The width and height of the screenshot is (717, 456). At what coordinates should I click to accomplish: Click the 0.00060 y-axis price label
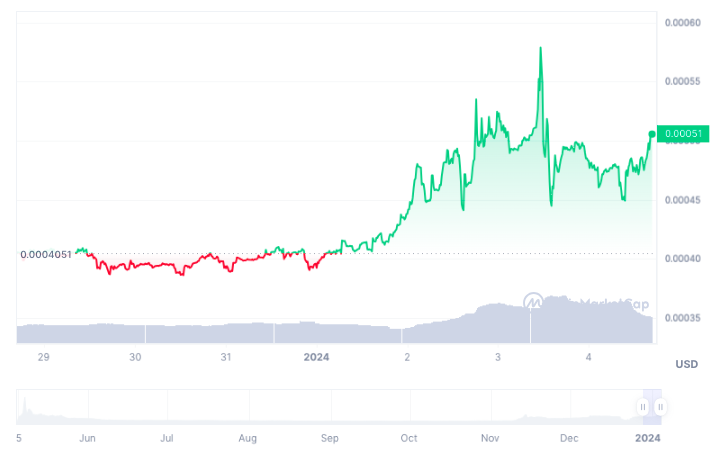point(683,21)
